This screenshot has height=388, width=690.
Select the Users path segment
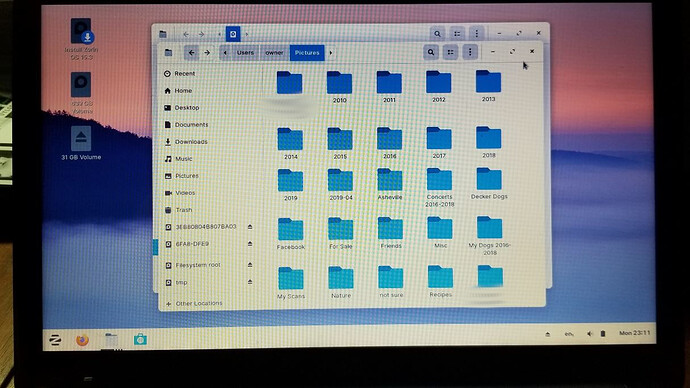pyautogui.click(x=245, y=53)
